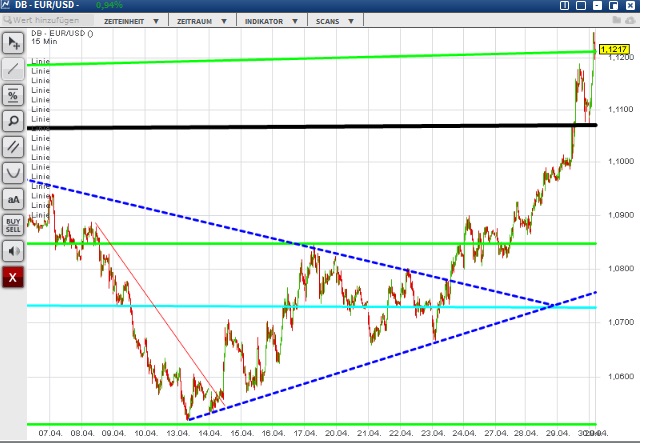Click the cyan horizontal support line

point(311,306)
